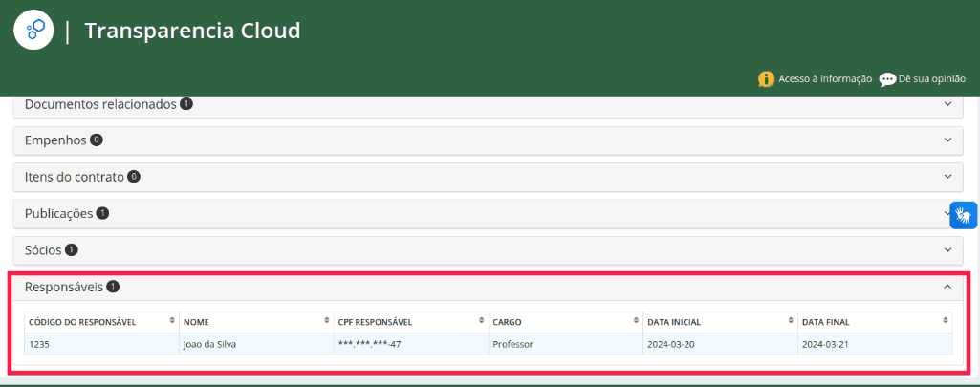This screenshot has height=387, width=980.
Task: Open the Acesso à informação link
Action: [824, 79]
